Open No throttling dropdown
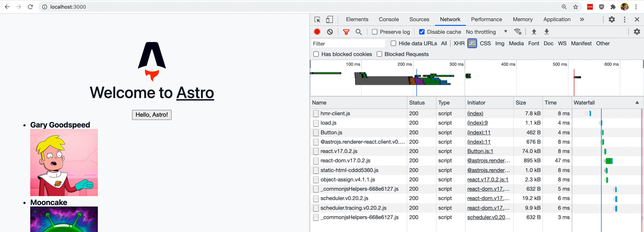This screenshot has height=232, width=644. tap(487, 32)
